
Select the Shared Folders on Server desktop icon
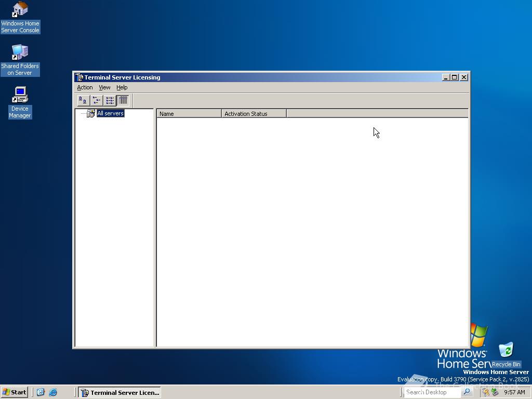(20, 60)
